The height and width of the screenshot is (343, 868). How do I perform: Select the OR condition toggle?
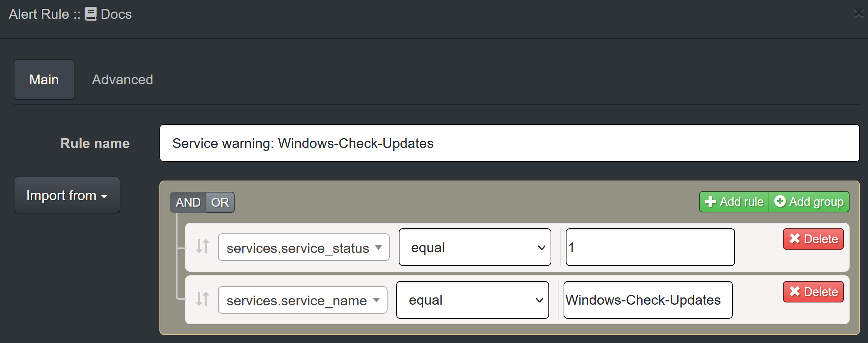point(220,202)
